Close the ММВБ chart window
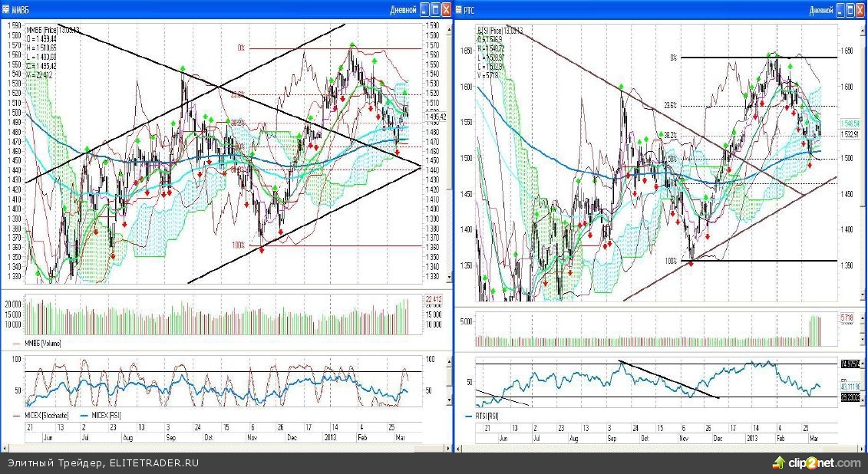This screenshot has height=474, width=868. coord(446,10)
